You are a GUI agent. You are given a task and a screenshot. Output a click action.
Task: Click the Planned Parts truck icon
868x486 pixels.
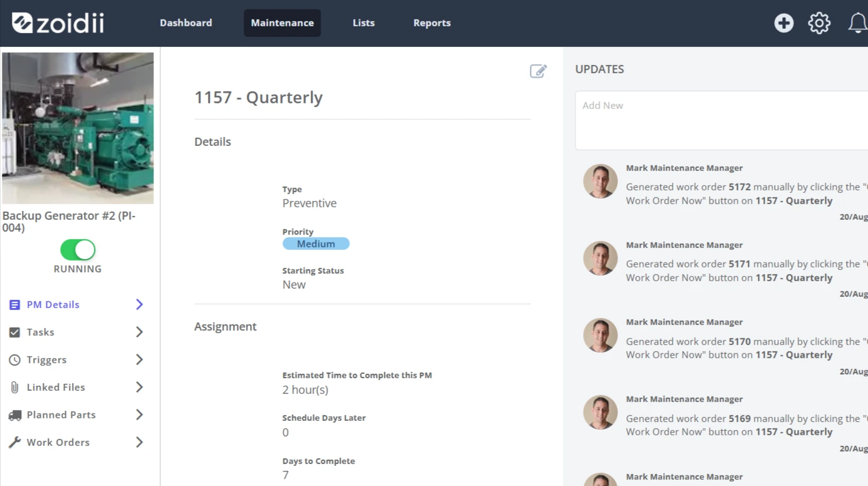pyautogui.click(x=15, y=415)
